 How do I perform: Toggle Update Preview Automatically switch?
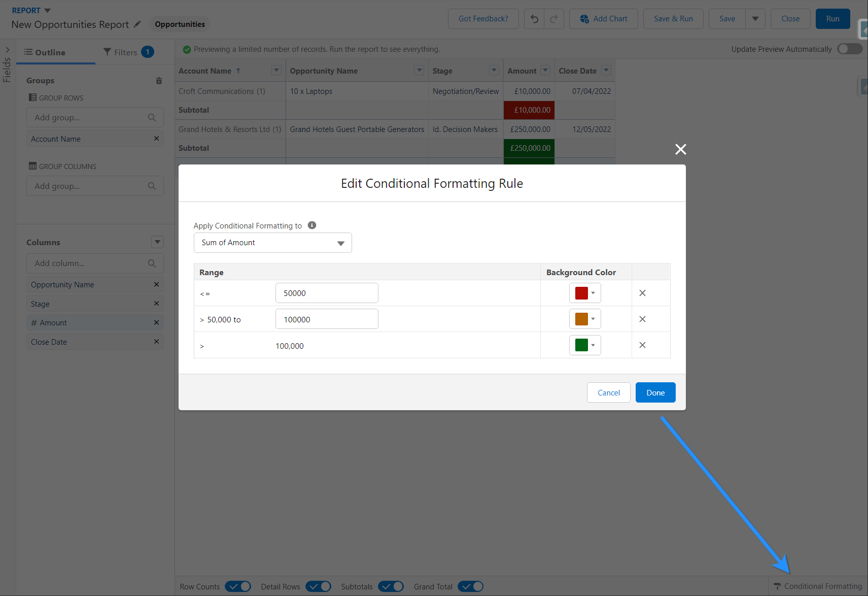tap(850, 49)
